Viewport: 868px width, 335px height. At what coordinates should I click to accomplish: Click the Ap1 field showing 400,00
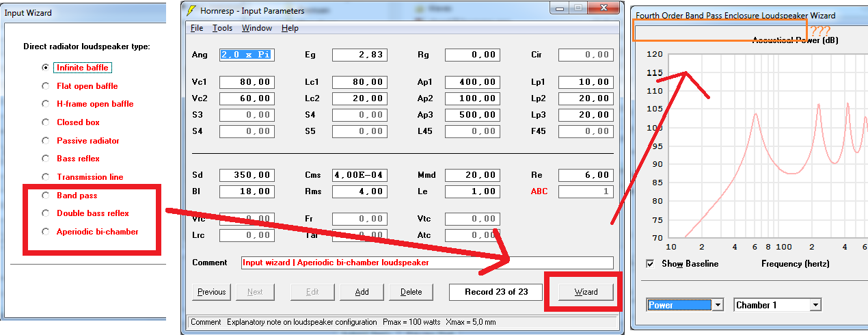click(x=472, y=82)
